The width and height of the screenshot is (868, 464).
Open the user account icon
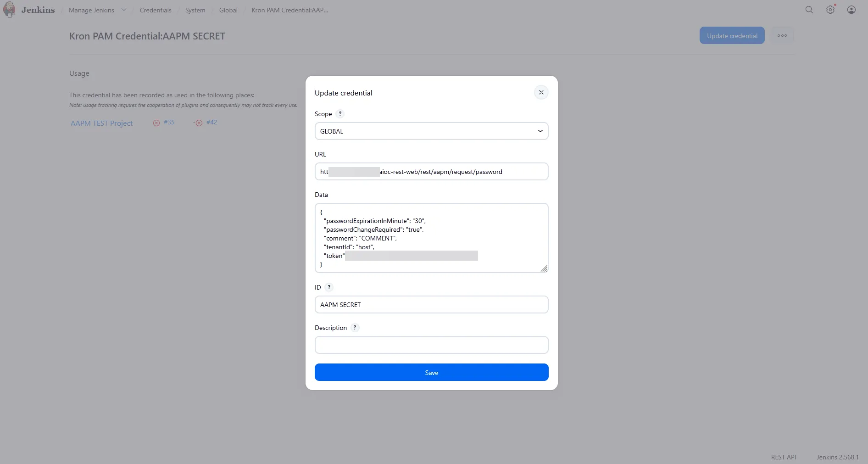(x=851, y=10)
